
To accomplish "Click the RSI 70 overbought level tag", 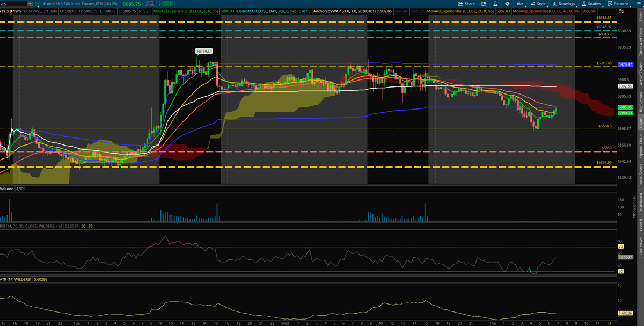I will 620,246.
